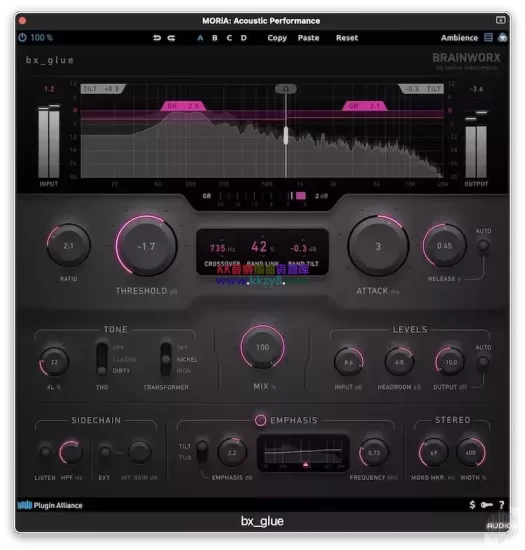The height and width of the screenshot is (550, 525).
Task: Click the INT. GAIN dB knob
Action: 139,452
